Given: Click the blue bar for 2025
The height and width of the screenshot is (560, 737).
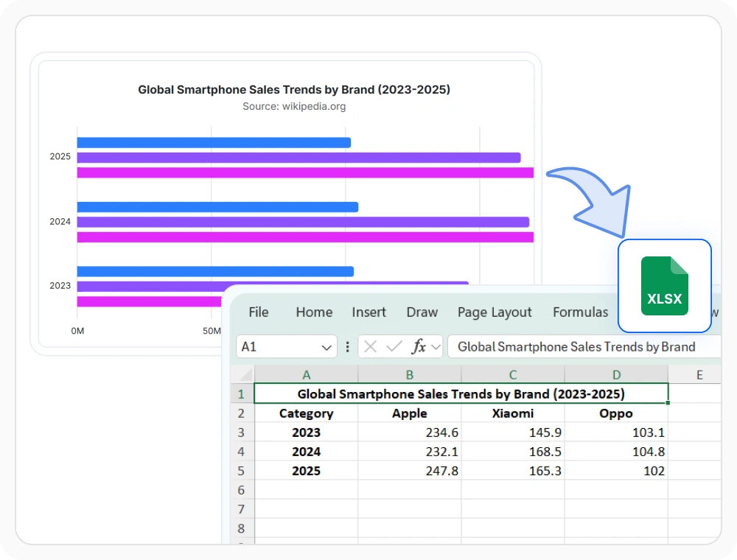Looking at the screenshot, I should tap(214, 142).
